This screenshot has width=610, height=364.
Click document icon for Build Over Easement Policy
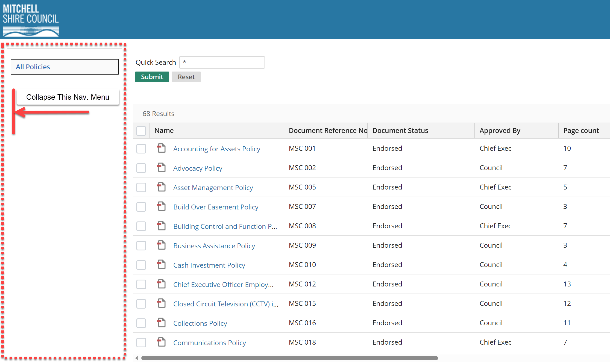161,206
